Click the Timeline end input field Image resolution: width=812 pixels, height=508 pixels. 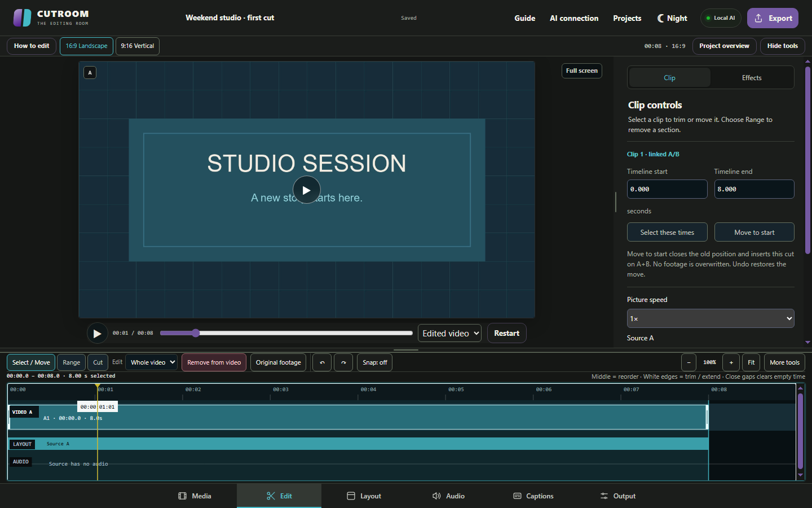pos(754,189)
